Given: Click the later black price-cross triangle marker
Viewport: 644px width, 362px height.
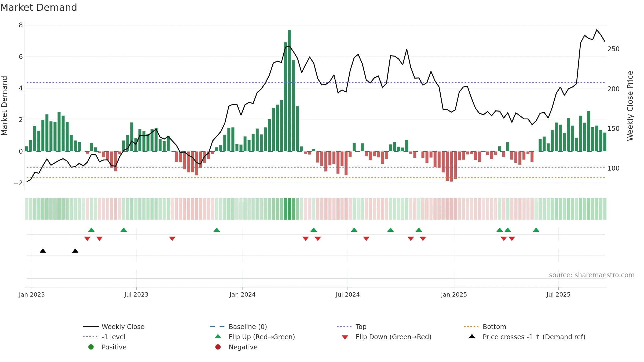Looking at the screenshot, I should click(x=75, y=251).
